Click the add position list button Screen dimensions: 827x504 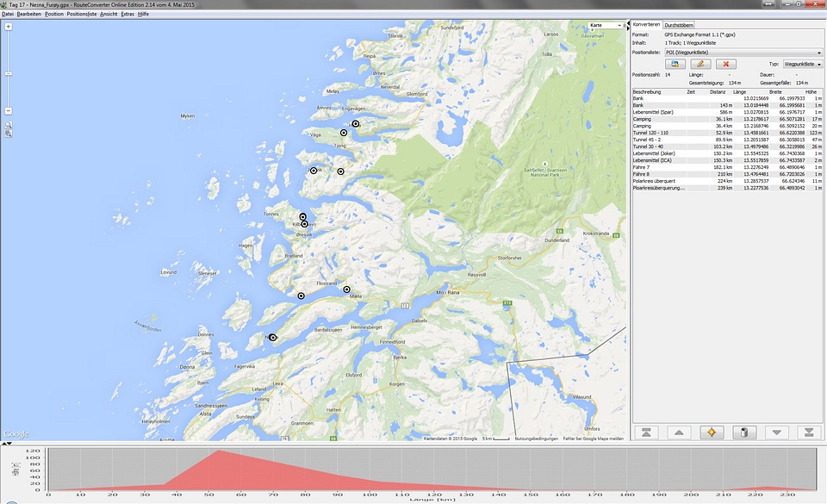[676, 64]
